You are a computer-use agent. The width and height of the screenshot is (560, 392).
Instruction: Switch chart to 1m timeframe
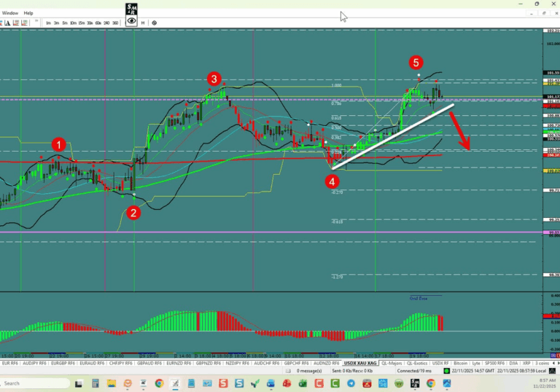pos(48,23)
